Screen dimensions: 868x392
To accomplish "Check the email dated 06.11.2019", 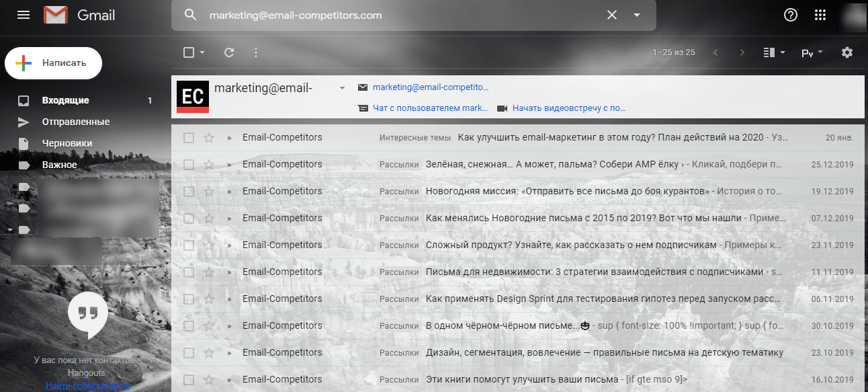I will [x=189, y=299].
